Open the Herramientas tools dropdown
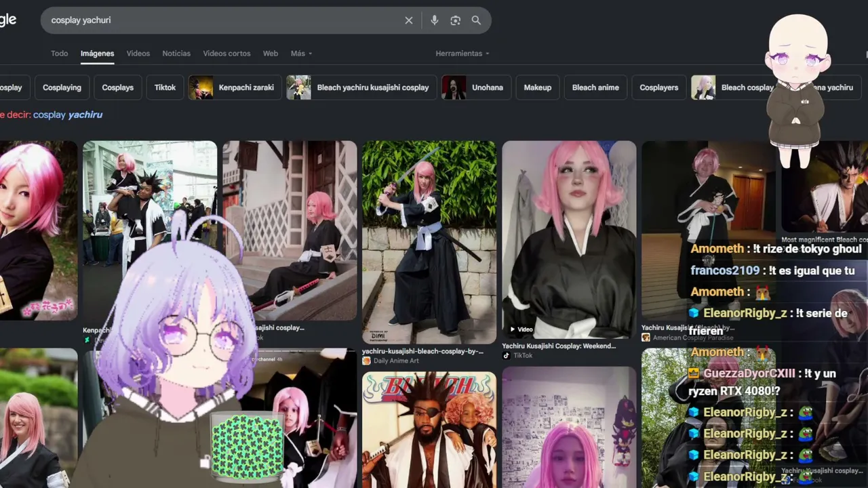Image resolution: width=868 pixels, height=488 pixels. pos(462,54)
